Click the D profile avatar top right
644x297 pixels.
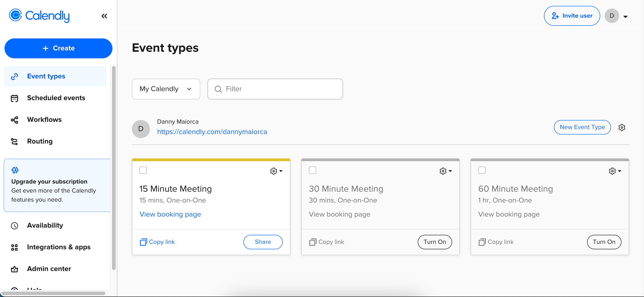(x=611, y=16)
